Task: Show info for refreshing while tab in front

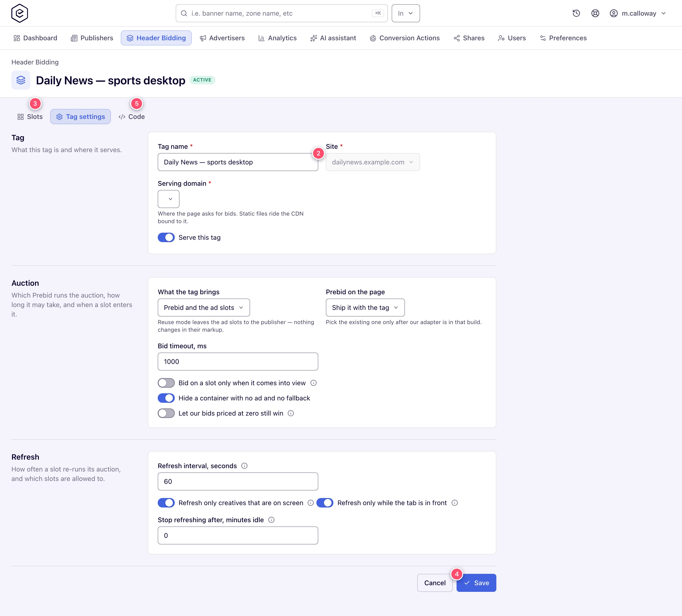Action: pos(454,503)
